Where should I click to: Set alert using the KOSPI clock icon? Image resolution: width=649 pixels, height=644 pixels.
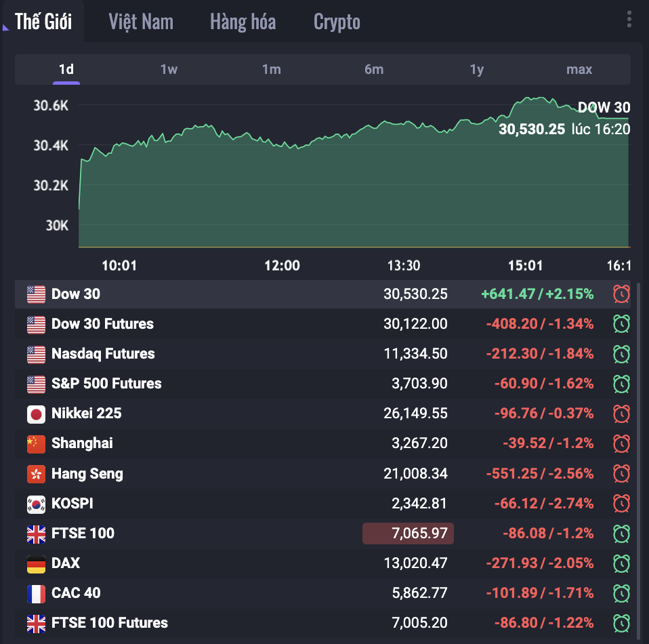pyautogui.click(x=621, y=503)
